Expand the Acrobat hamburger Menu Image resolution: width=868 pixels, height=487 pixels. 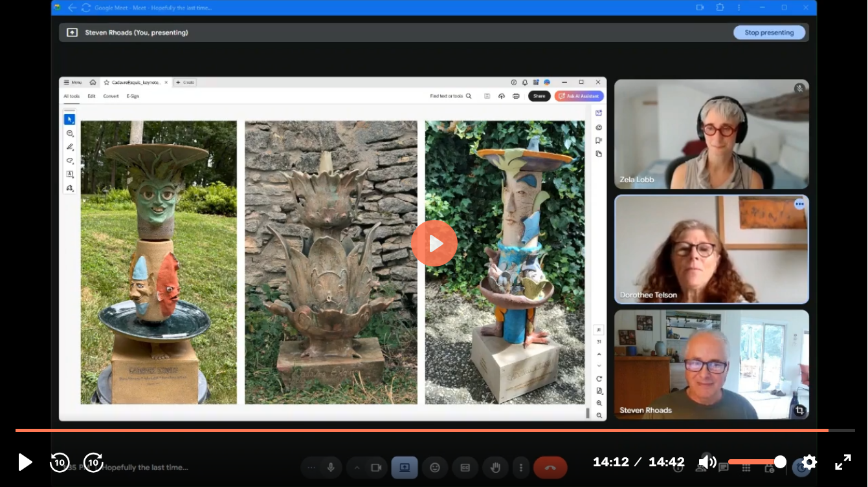[72, 82]
